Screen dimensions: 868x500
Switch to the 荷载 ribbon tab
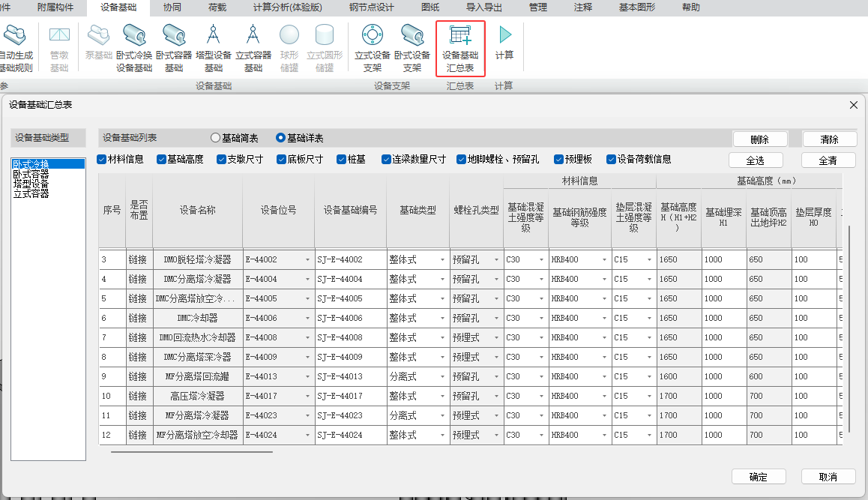coord(217,7)
